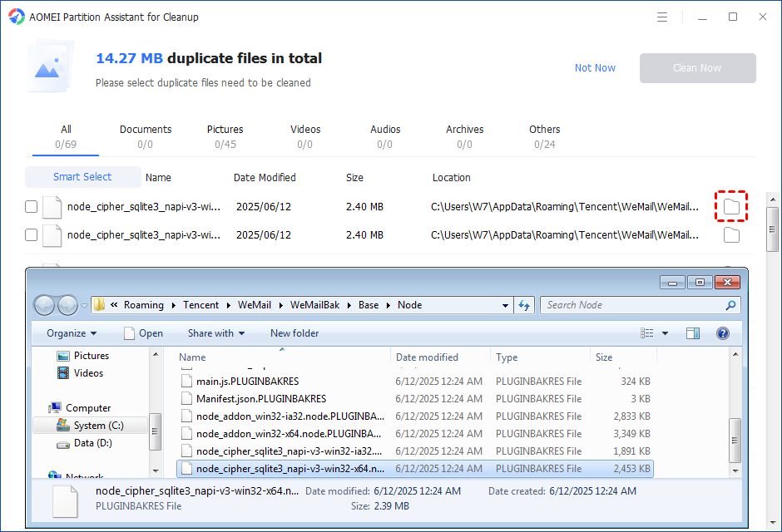Click the search magnifier icon in Explorer
Screen dimensions: 782x532
730,305
